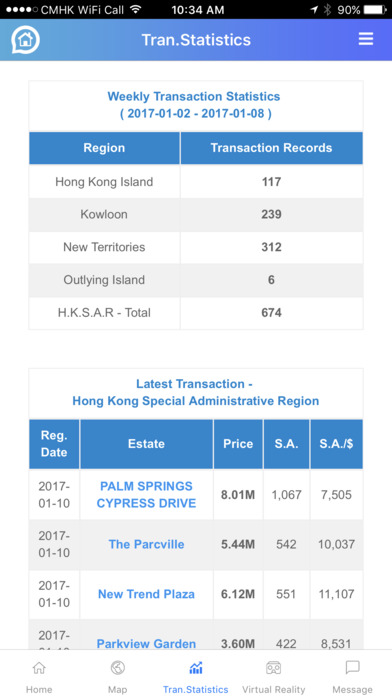Tap the Kowloon region row
Image resolution: width=392 pixels, height=696 pixels.
pos(196,214)
